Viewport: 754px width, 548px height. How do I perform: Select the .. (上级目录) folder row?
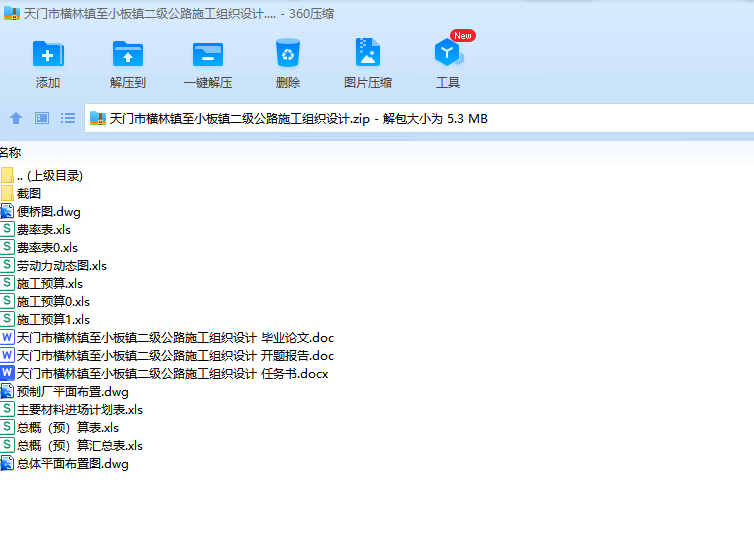coord(42,175)
